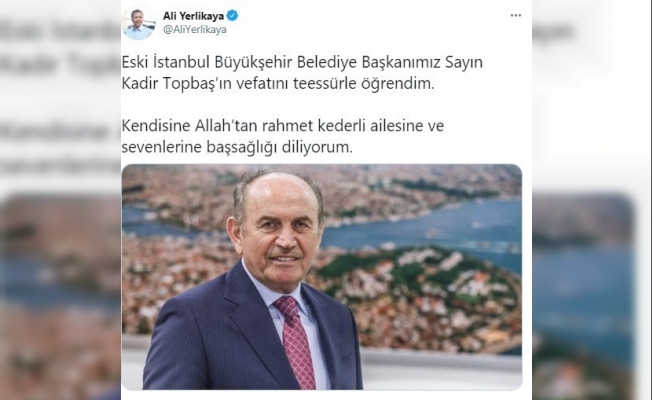
Task: Open the tweet's three-dot more menu
Action: click(x=516, y=15)
